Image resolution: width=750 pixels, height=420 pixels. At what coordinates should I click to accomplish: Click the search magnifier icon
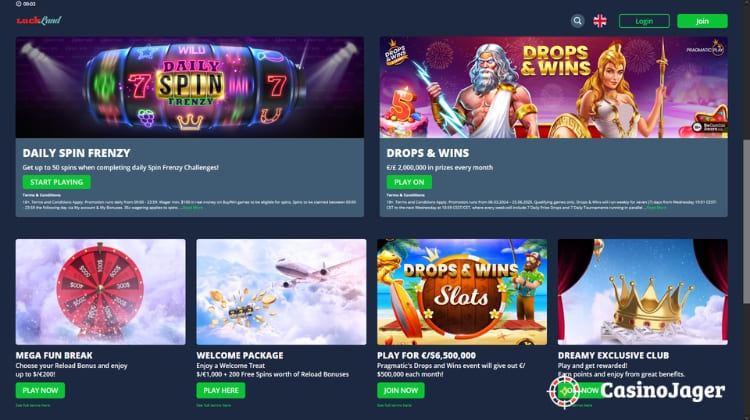pyautogui.click(x=577, y=21)
